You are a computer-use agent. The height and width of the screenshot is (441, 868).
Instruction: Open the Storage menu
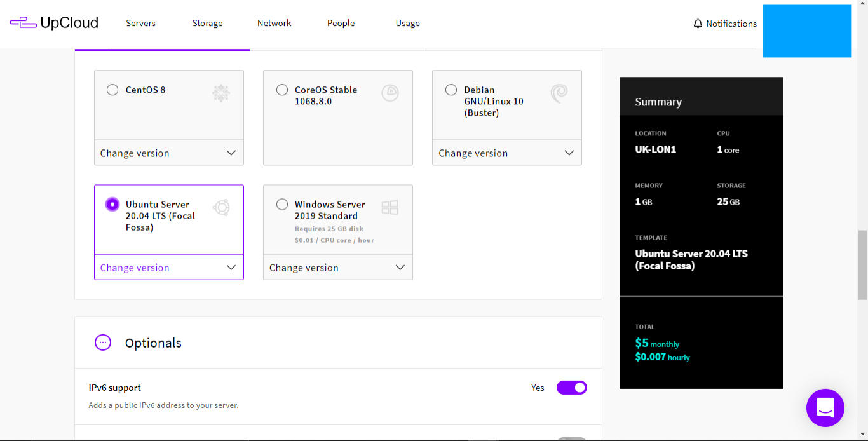[207, 23]
